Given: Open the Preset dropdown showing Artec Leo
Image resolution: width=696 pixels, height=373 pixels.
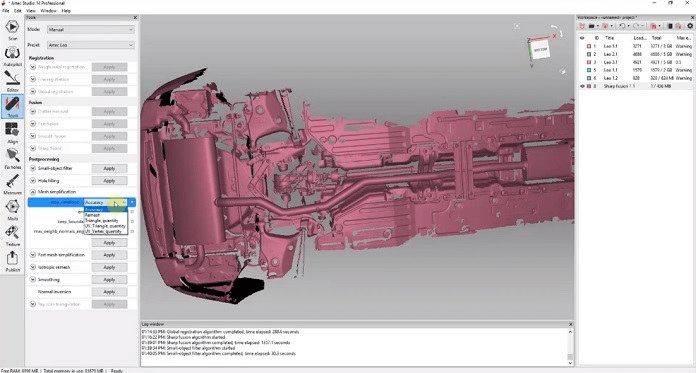Looking at the screenshot, I should tap(91, 45).
